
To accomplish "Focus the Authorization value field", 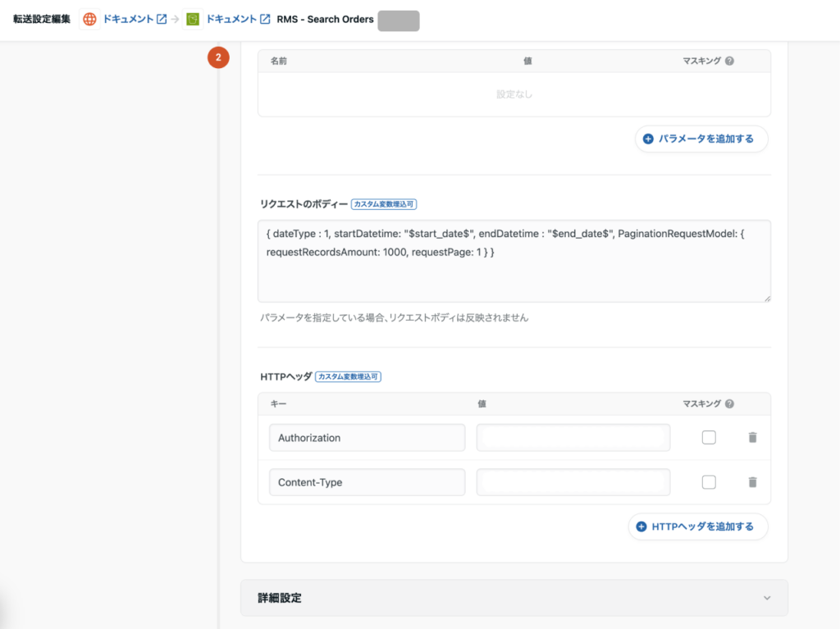I will (573, 438).
